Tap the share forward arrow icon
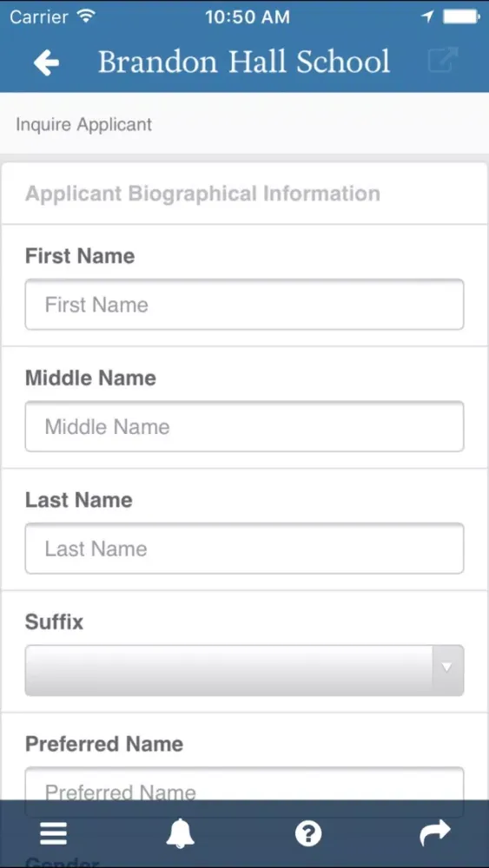The width and height of the screenshot is (489, 868). pos(435,832)
